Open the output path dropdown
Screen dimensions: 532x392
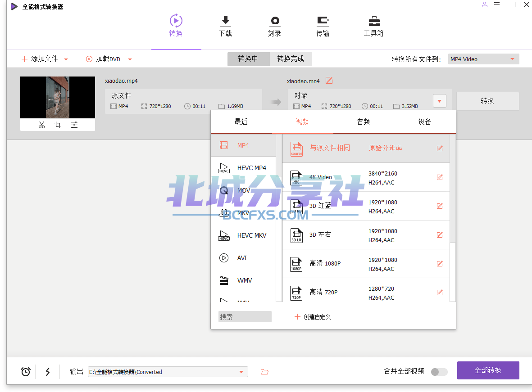coord(241,372)
